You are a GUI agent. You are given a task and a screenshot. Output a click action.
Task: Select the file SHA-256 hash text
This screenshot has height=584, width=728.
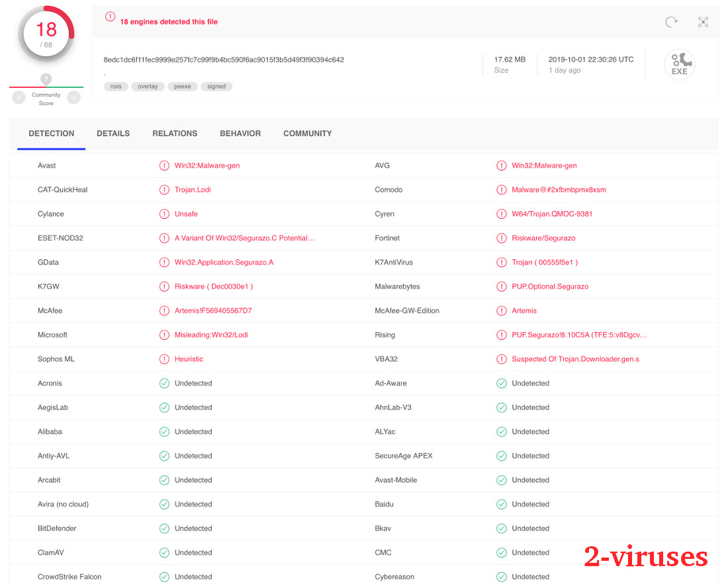coord(224,60)
